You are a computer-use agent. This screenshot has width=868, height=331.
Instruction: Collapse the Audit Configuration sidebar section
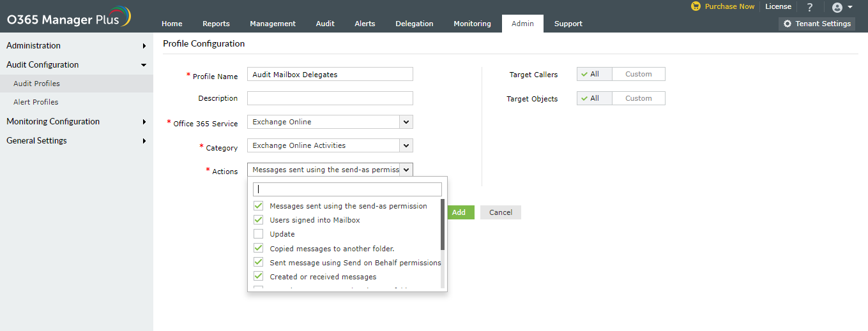pos(77,64)
